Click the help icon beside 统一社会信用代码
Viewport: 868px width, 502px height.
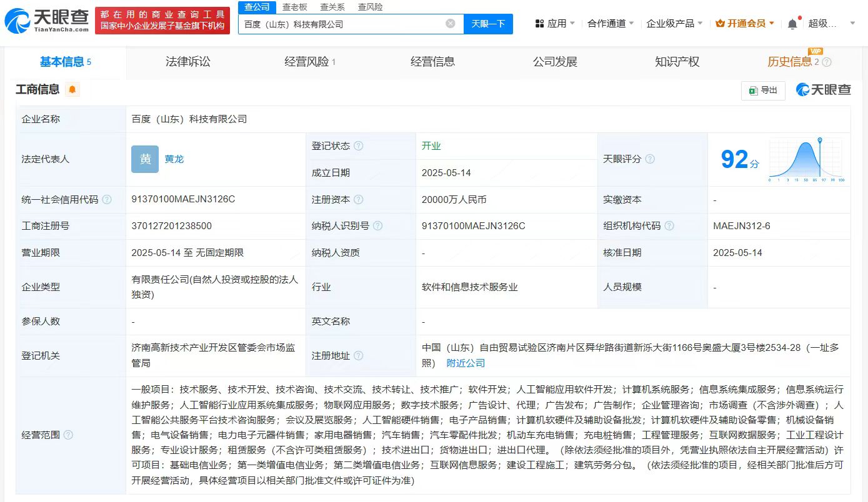[107, 200]
